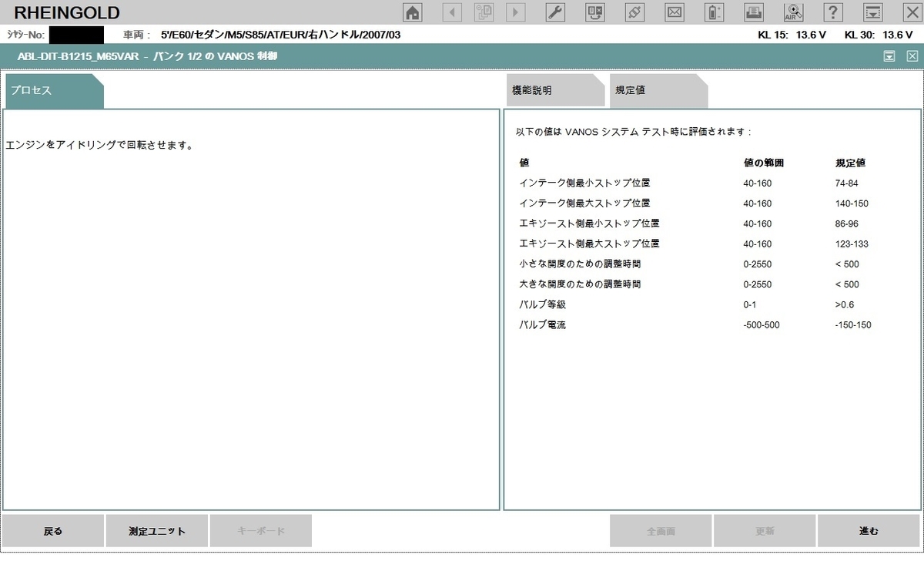
Task: Open the envelope messages icon
Action: [x=675, y=12]
